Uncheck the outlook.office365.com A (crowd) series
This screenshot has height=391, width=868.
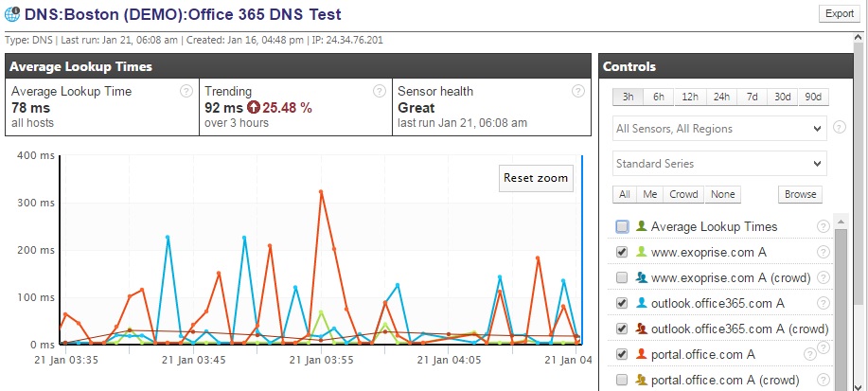(622, 329)
